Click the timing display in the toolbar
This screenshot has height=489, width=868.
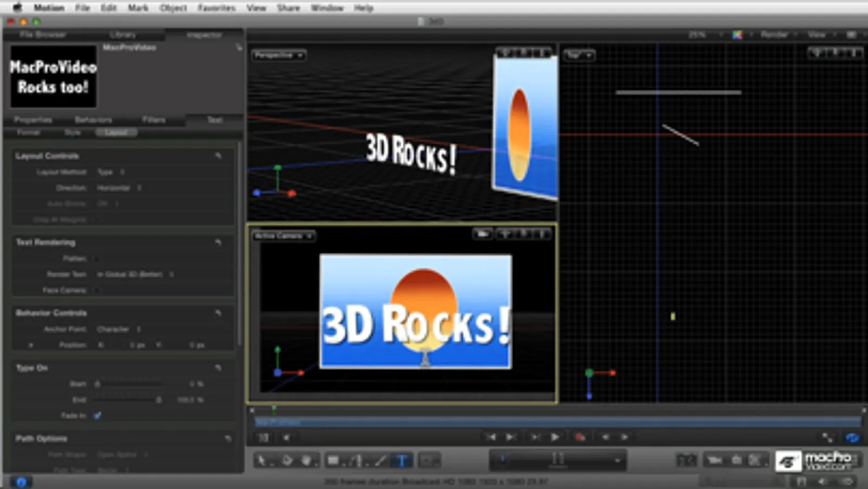558,460
